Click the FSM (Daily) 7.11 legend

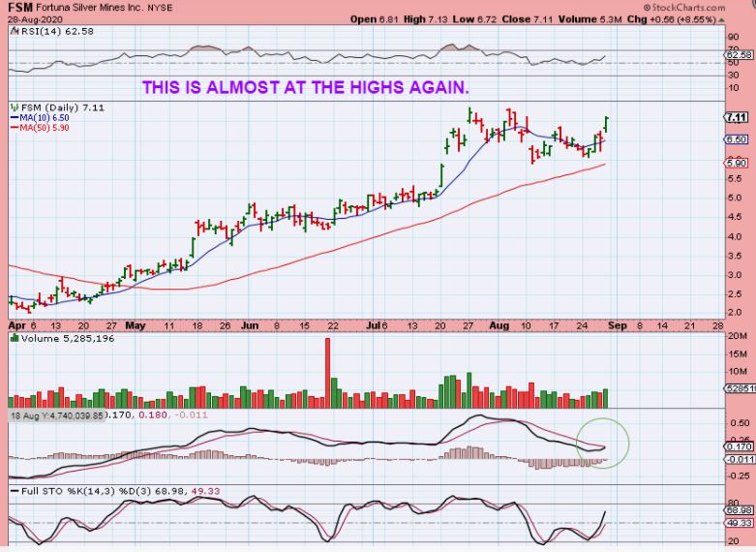tap(63, 107)
